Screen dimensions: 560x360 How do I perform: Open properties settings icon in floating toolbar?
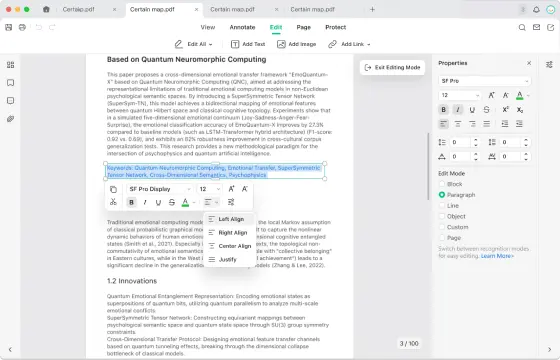(231, 202)
